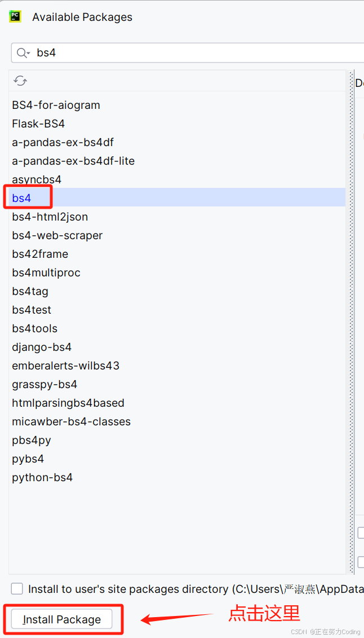This screenshot has height=638, width=364.
Task: Select the bs4-web-scraper package
Action: (x=56, y=235)
